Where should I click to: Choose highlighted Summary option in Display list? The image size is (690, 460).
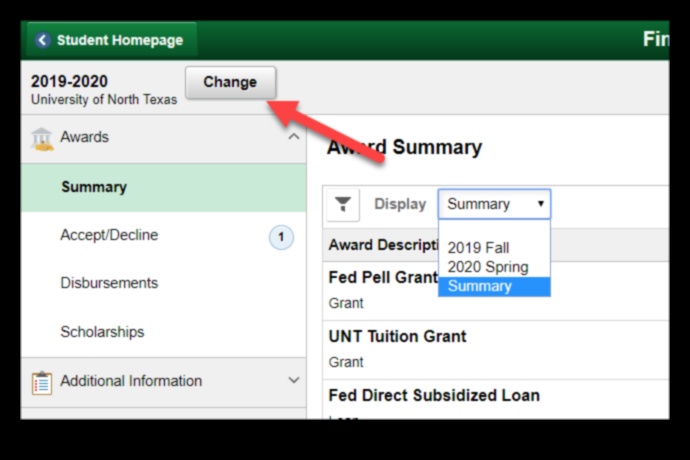(494, 286)
